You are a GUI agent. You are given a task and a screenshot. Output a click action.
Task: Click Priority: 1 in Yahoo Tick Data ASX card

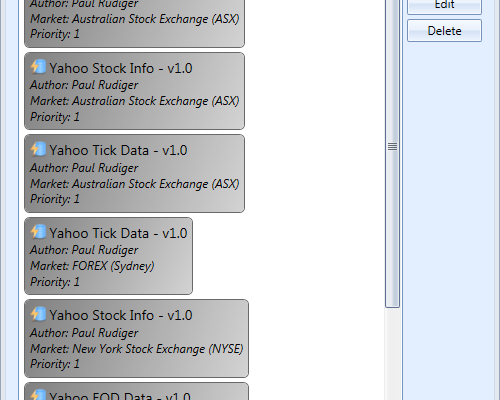tap(55, 199)
